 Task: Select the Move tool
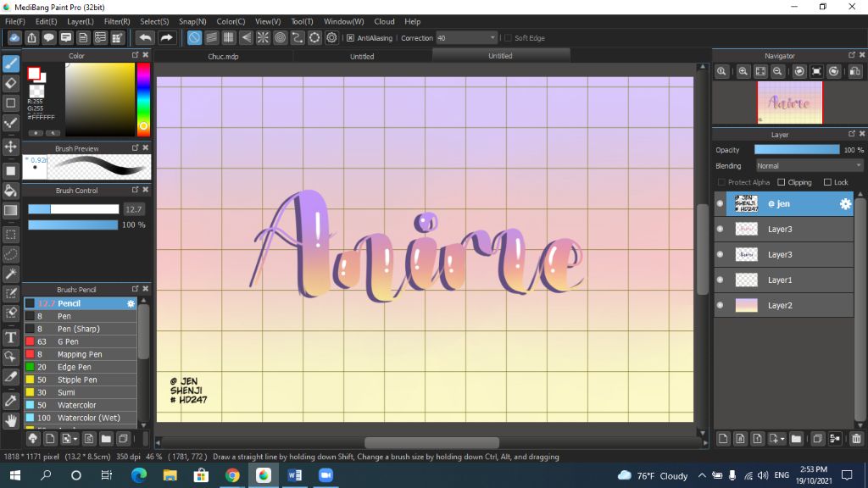(x=11, y=147)
